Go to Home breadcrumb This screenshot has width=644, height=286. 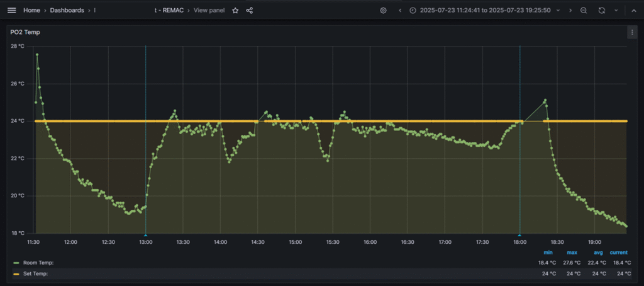31,10
